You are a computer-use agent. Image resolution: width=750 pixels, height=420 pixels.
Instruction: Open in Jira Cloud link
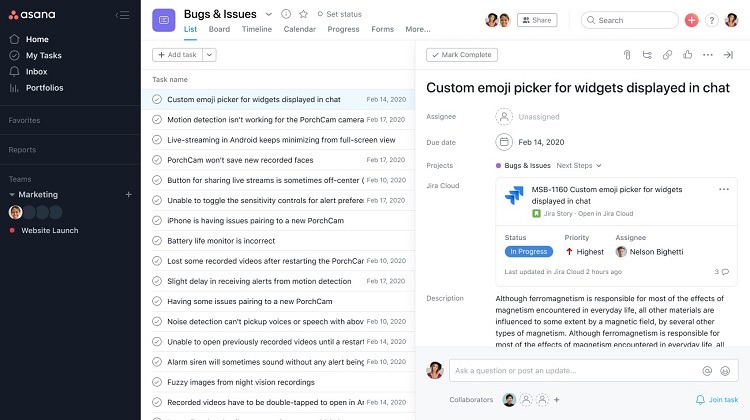(606, 213)
